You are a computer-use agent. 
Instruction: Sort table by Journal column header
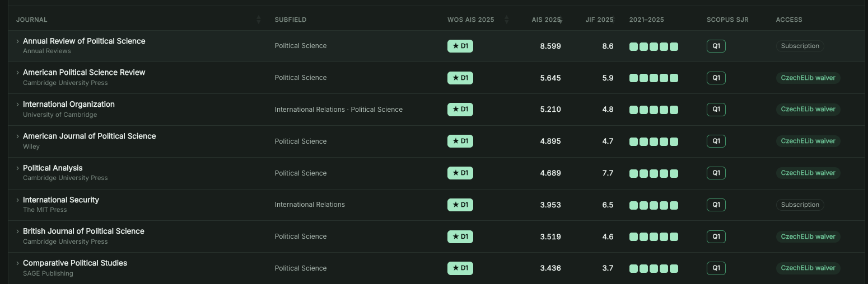tap(32, 20)
